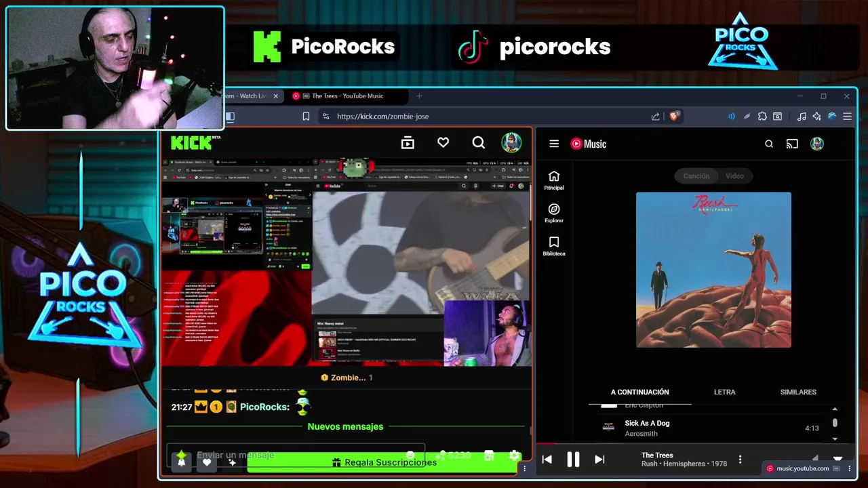The image size is (868, 488).
Task: Select the Watch Live browser tab
Action: pos(244,96)
